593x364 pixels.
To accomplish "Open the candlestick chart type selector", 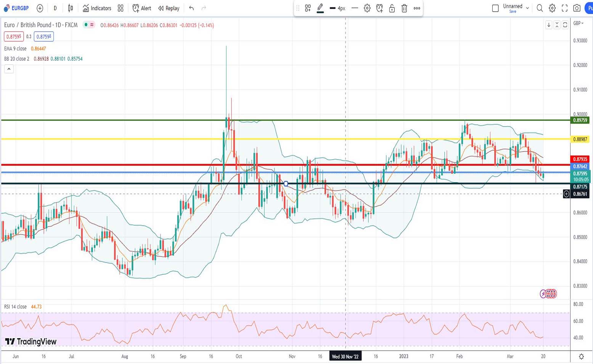I will (x=71, y=8).
